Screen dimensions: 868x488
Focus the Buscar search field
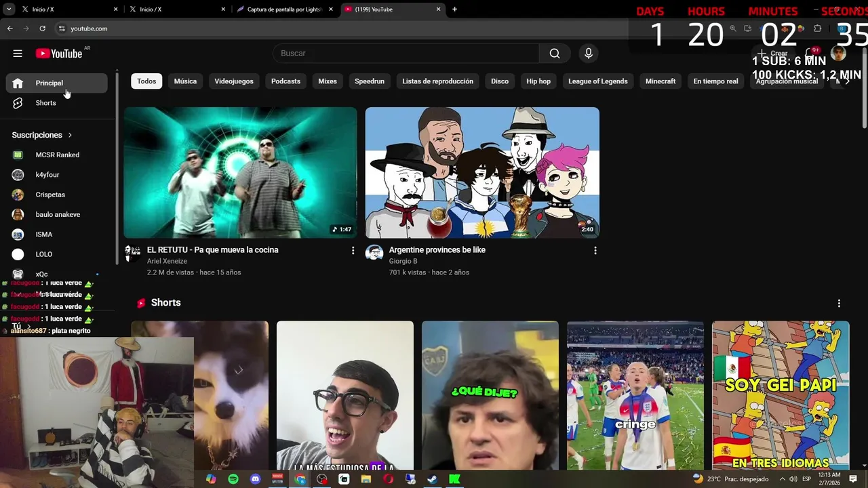tap(406, 54)
